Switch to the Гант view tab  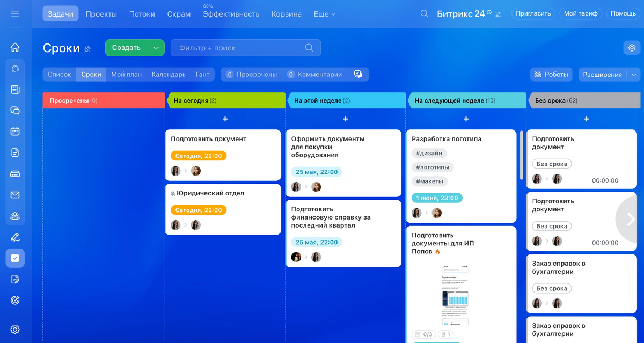[x=203, y=74]
